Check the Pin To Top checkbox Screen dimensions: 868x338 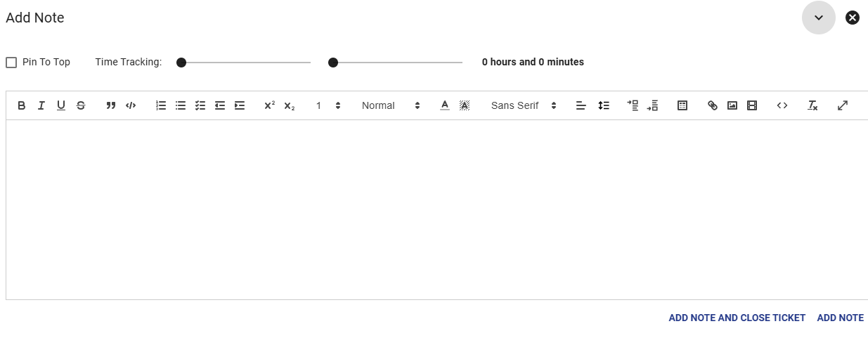pyautogui.click(x=11, y=63)
